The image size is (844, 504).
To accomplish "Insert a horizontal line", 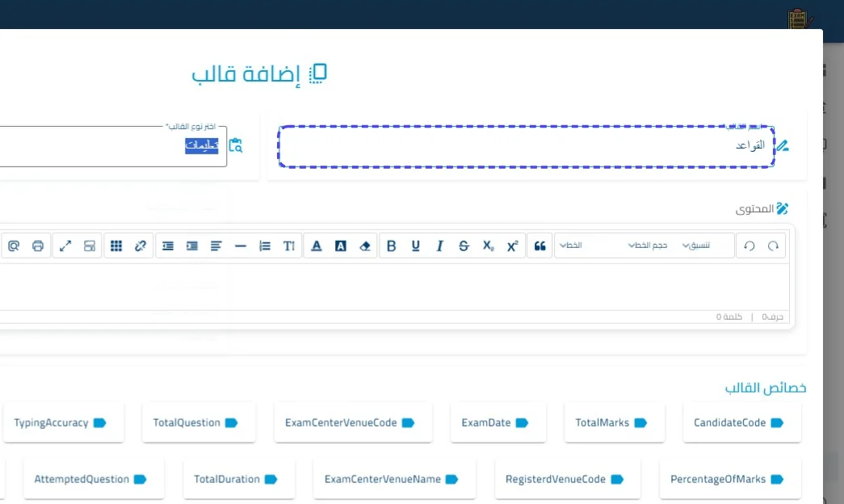I will [x=241, y=246].
